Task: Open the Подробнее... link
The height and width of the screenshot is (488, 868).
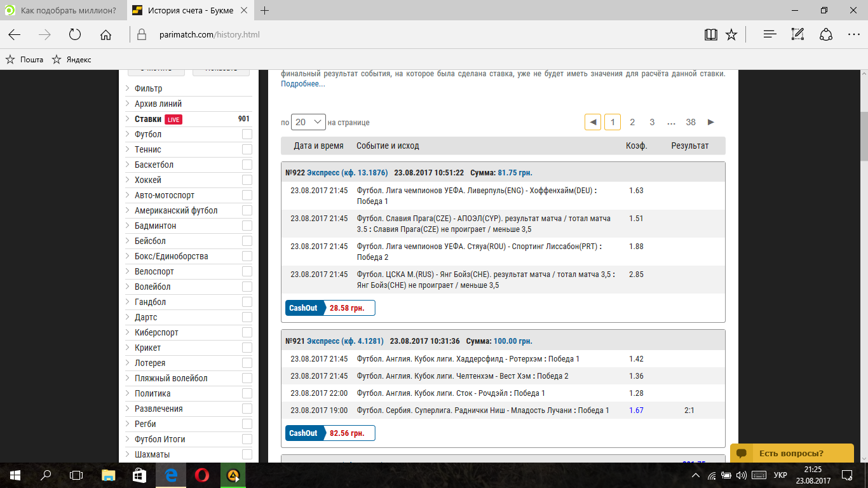Action: [303, 84]
